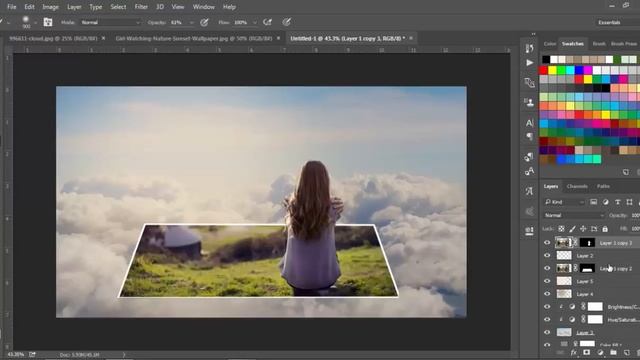Open the Clone Source stamp icon
Image resolution: width=640 pixels, height=360 pixels.
529,102
